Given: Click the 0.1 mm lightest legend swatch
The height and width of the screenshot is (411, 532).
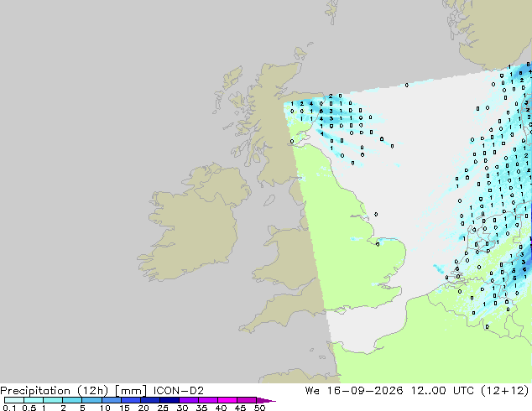Looking at the screenshot, I should pos(14,400).
